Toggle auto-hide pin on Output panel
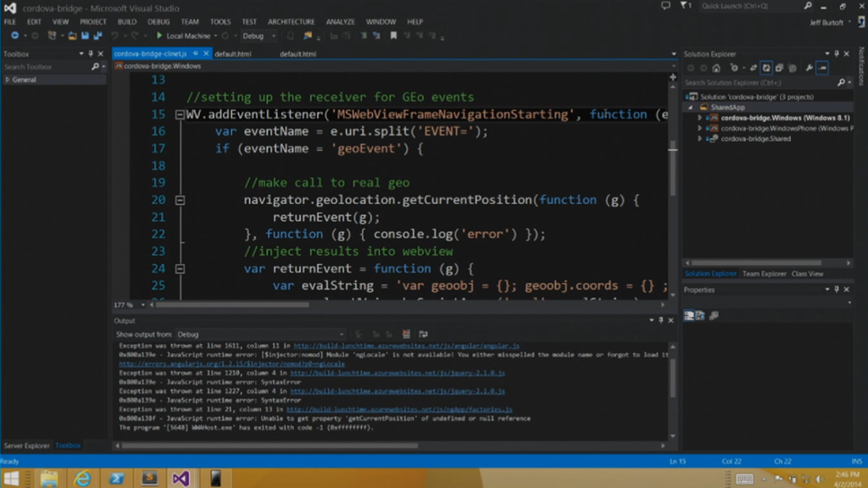868x488 pixels. pyautogui.click(x=661, y=320)
